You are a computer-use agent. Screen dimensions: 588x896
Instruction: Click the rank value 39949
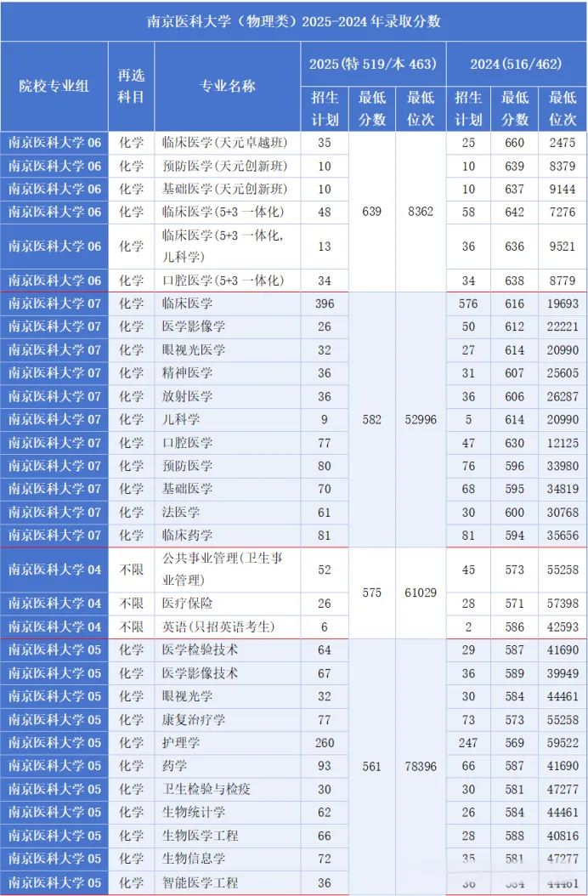click(x=563, y=673)
